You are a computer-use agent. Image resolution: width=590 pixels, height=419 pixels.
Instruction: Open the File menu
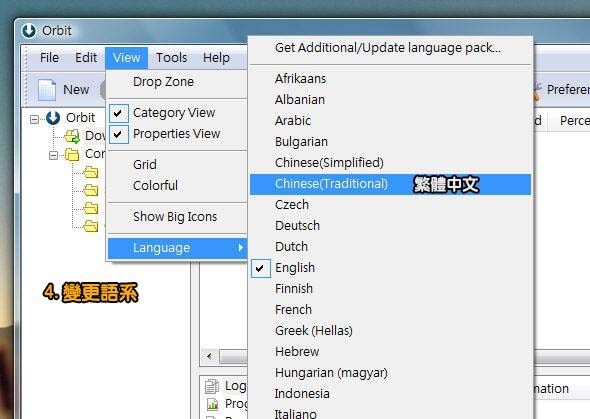pyautogui.click(x=49, y=58)
